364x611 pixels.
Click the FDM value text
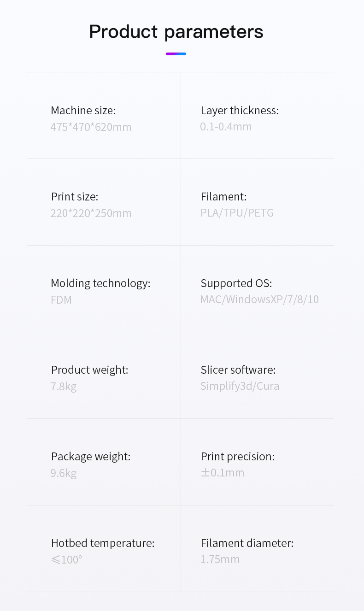click(61, 300)
